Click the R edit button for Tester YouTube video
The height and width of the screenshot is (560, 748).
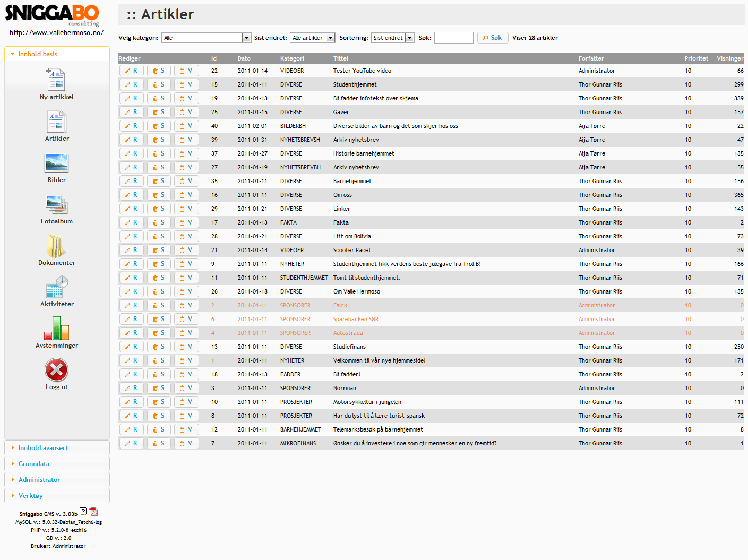pyautogui.click(x=132, y=71)
